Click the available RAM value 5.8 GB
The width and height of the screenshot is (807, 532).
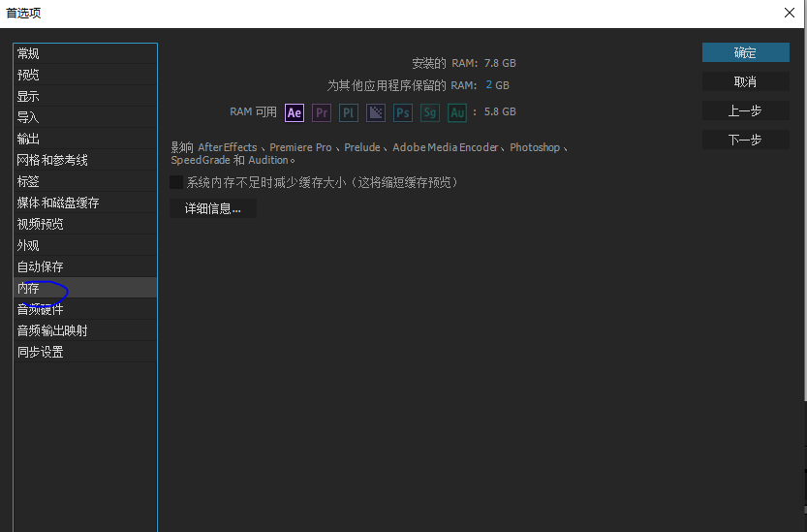pyautogui.click(x=500, y=111)
